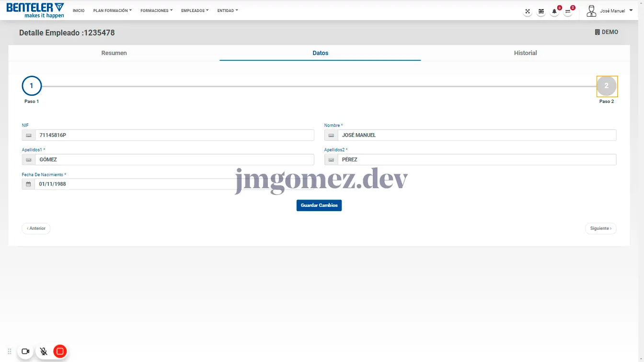The image size is (644, 362).
Task: Click the swap arrows icon with badge 2
Action: pos(568,11)
